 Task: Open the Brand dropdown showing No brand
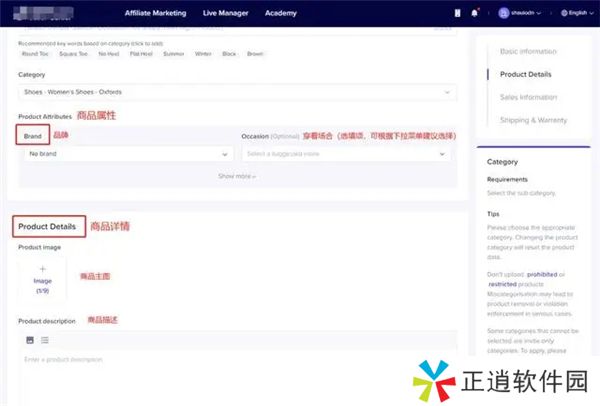pos(126,154)
